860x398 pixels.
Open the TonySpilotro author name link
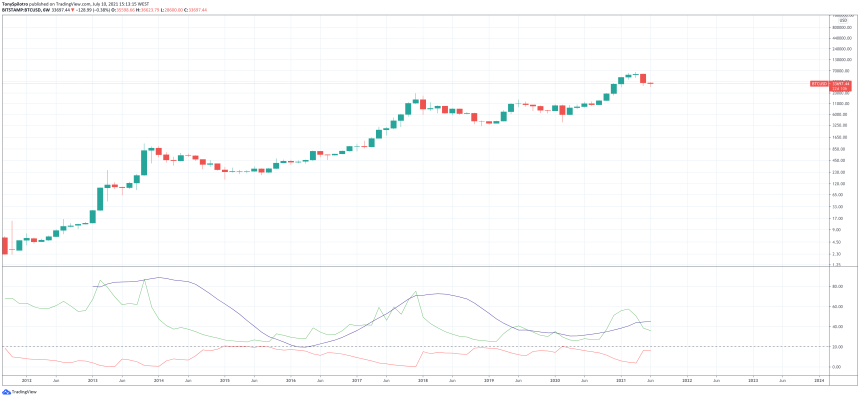(x=14, y=4)
